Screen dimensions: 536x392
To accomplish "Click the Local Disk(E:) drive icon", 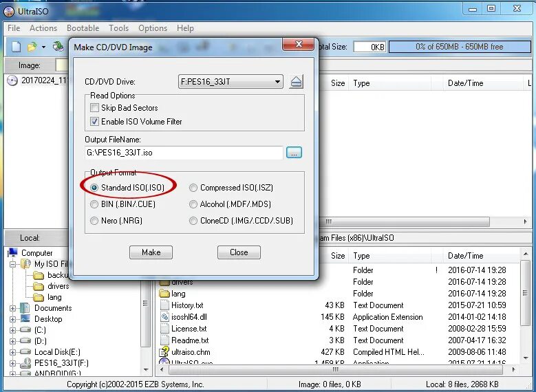I will tap(25, 351).
